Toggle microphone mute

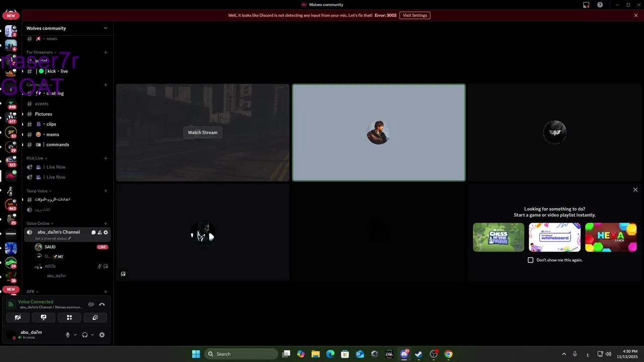(68, 335)
